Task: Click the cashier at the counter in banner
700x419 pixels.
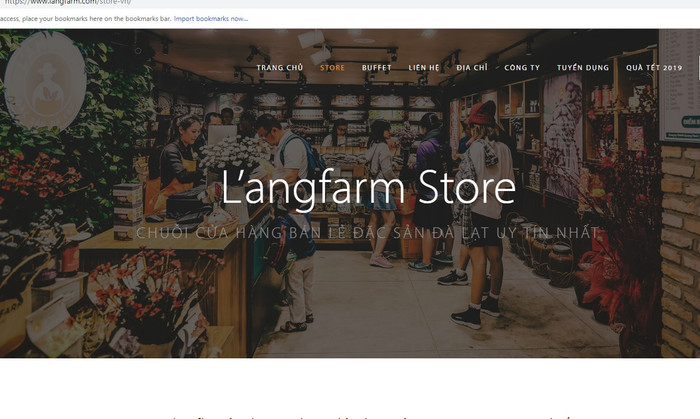Action: point(177,163)
